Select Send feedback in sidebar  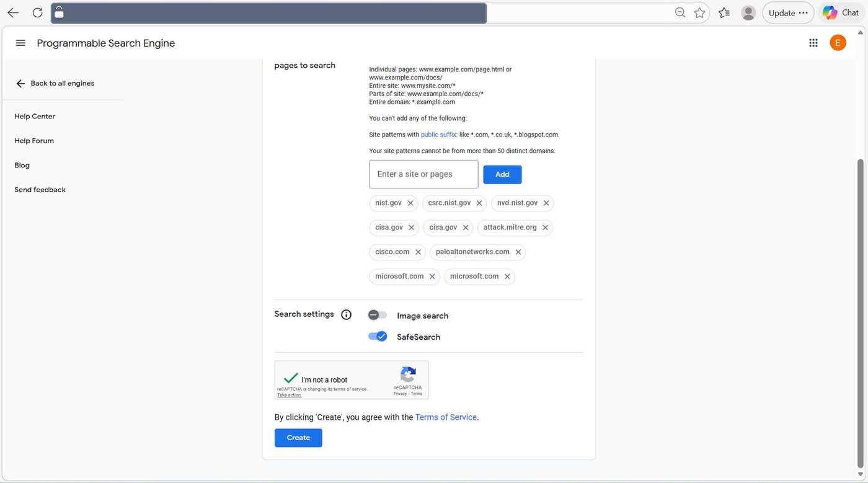40,190
